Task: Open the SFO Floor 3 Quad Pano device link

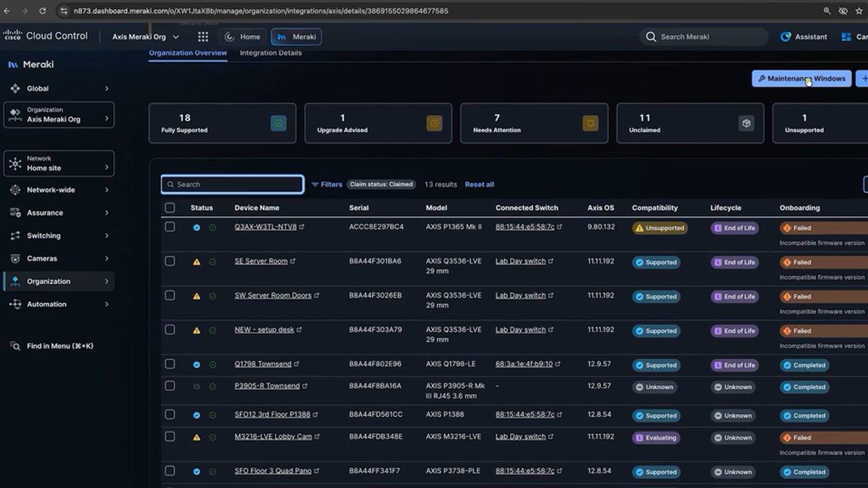Action: click(273, 471)
